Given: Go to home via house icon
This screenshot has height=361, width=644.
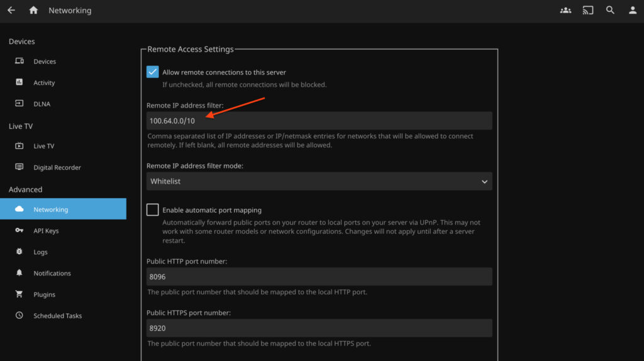Looking at the screenshot, I should 33,11.
